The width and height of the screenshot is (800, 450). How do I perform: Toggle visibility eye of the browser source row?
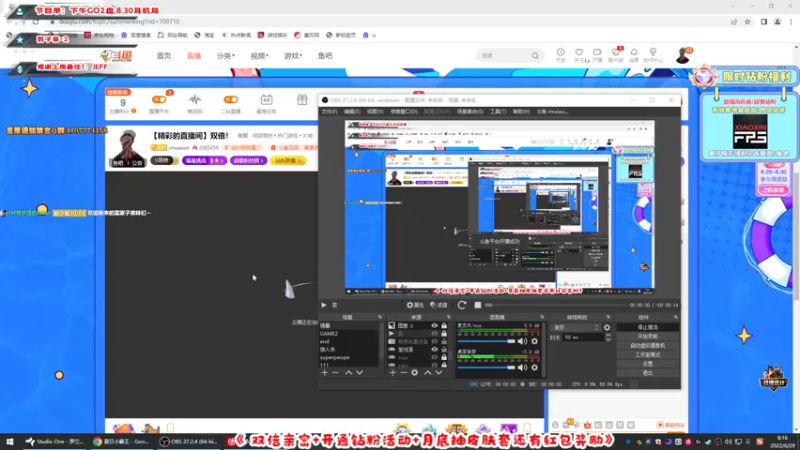coord(434,349)
